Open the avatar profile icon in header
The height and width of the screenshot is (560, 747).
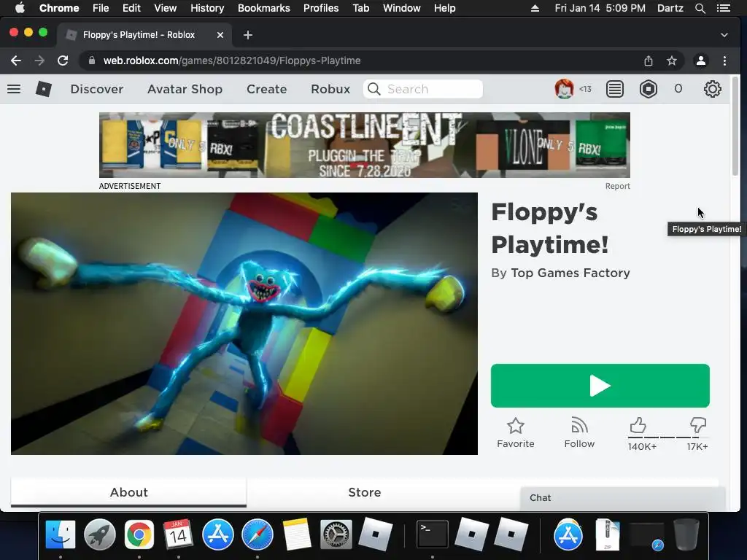click(x=564, y=89)
